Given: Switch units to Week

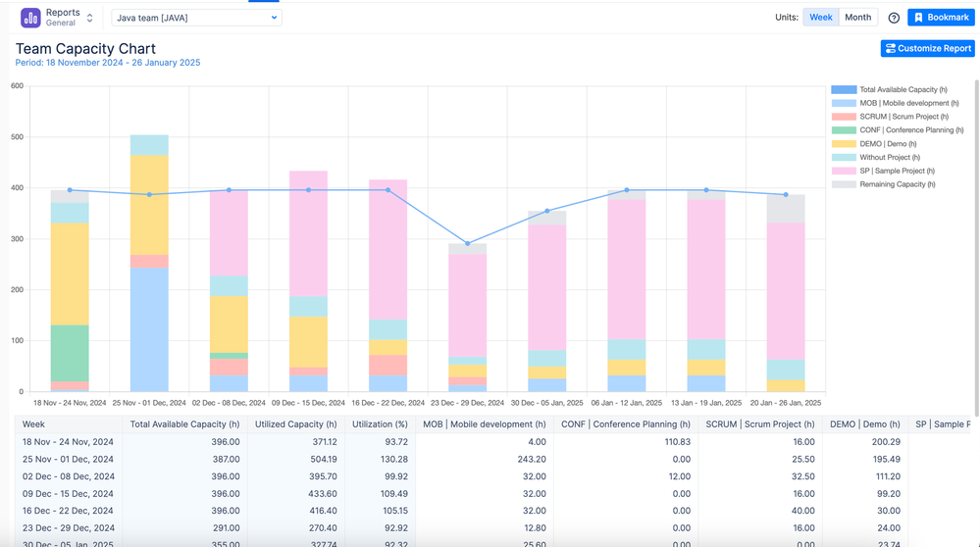Looking at the screenshot, I should (821, 18).
